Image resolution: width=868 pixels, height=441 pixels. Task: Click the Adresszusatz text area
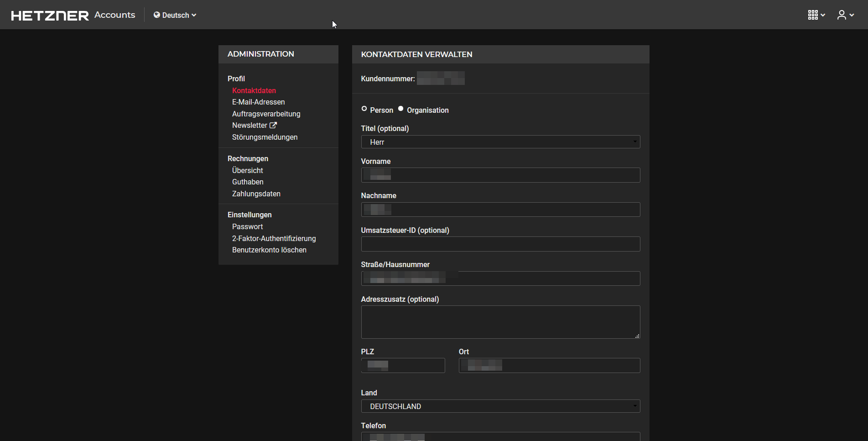tap(500, 322)
